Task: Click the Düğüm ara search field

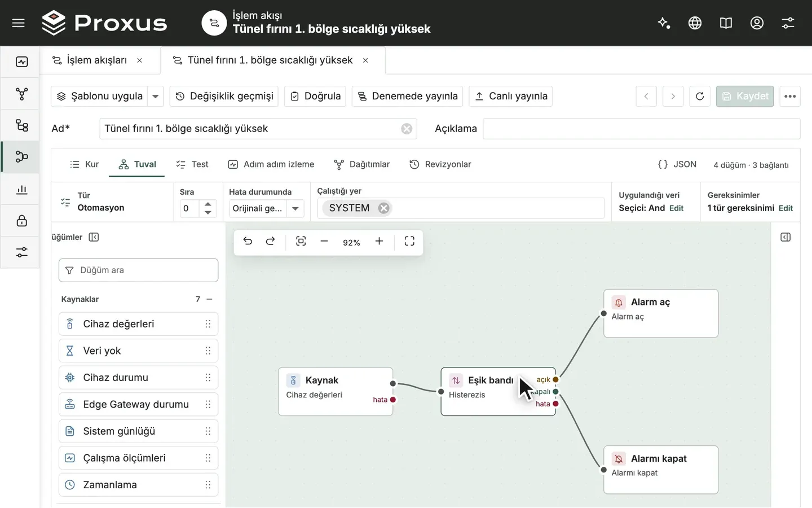Action: [138, 270]
